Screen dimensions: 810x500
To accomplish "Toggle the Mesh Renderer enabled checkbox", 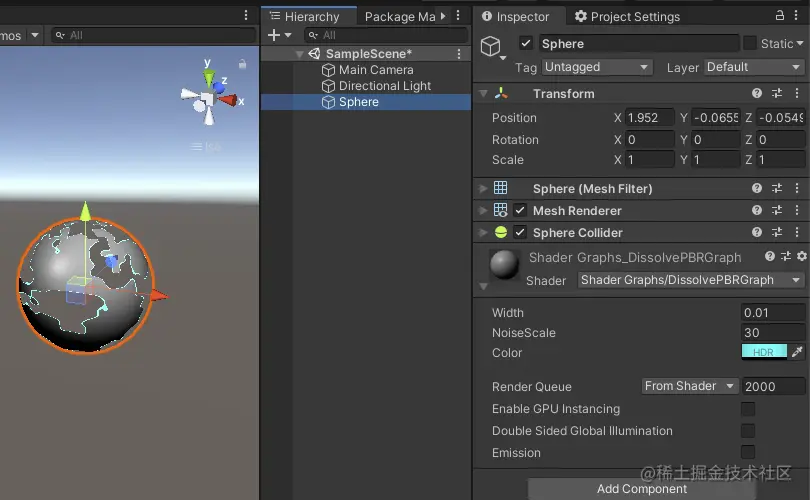I will [520, 210].
